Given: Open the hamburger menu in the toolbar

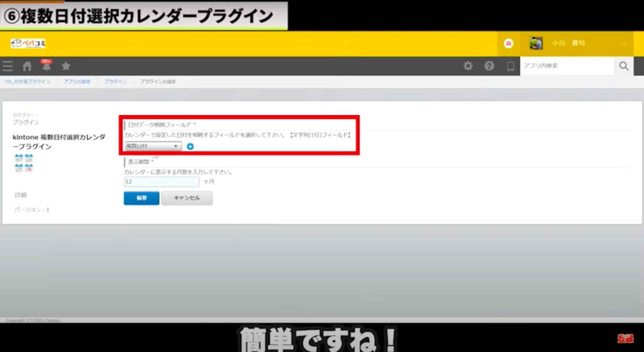Looking at the screenshot, I should point(8,66).
